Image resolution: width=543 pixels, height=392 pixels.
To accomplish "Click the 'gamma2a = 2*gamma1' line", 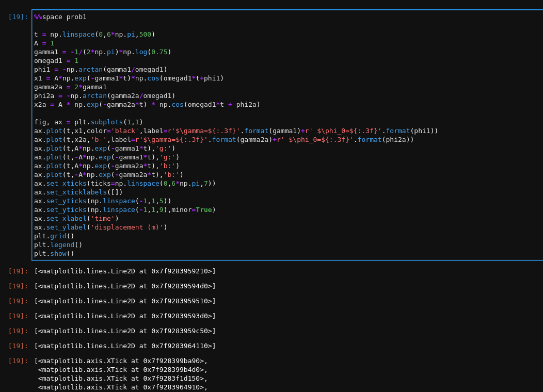I will pos(70,87).
